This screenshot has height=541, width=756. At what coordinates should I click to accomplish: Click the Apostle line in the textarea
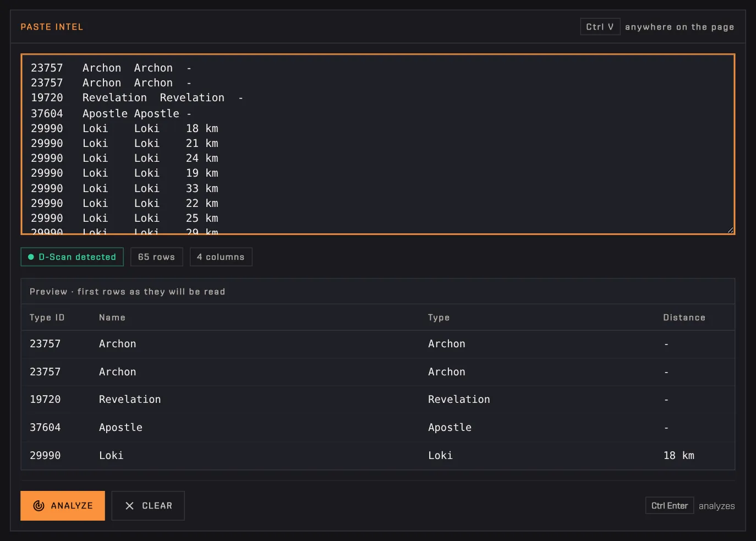(111, 113)
